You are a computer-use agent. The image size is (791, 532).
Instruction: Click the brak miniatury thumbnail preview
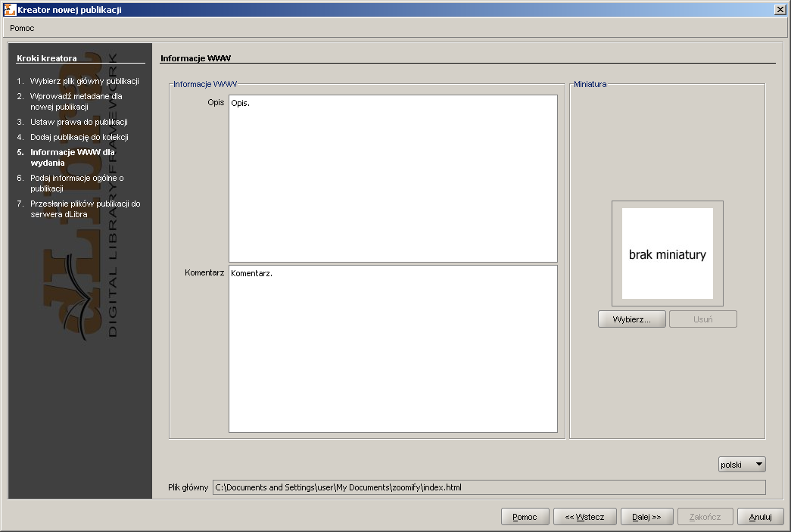click(x=668, y=254)
